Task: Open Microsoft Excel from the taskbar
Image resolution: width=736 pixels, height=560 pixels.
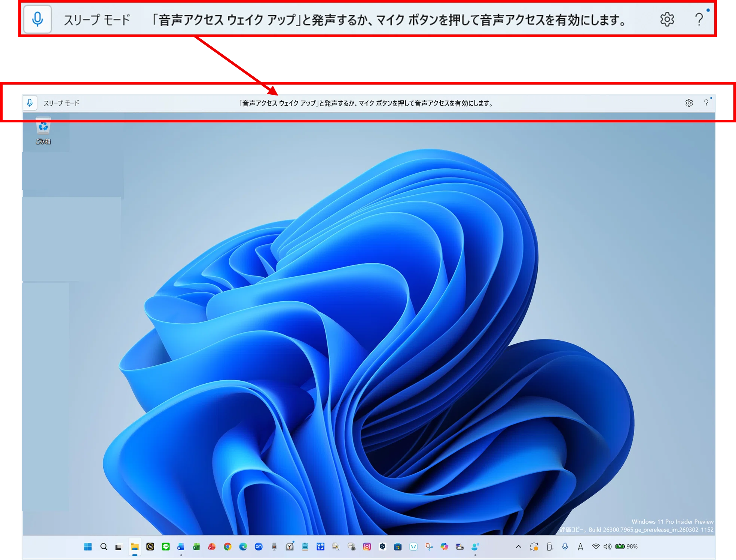Action: (x=196, y=547)
